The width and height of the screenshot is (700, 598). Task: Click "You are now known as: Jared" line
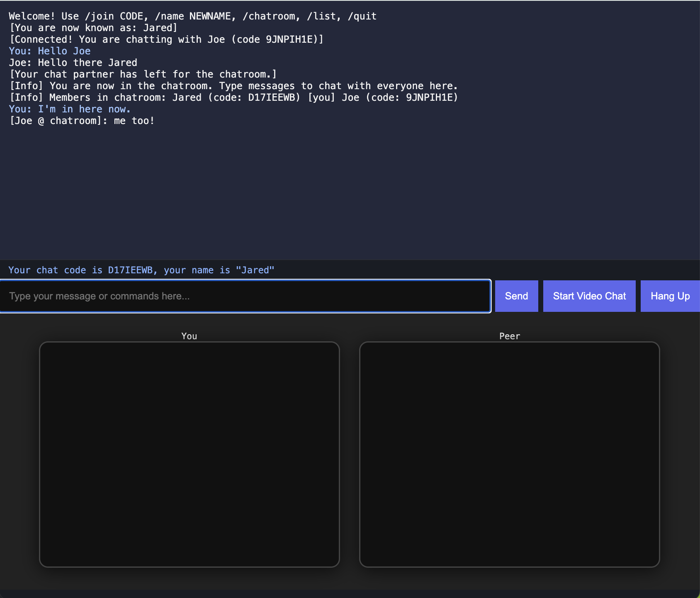pyautogui.click(x=93, y=28)
